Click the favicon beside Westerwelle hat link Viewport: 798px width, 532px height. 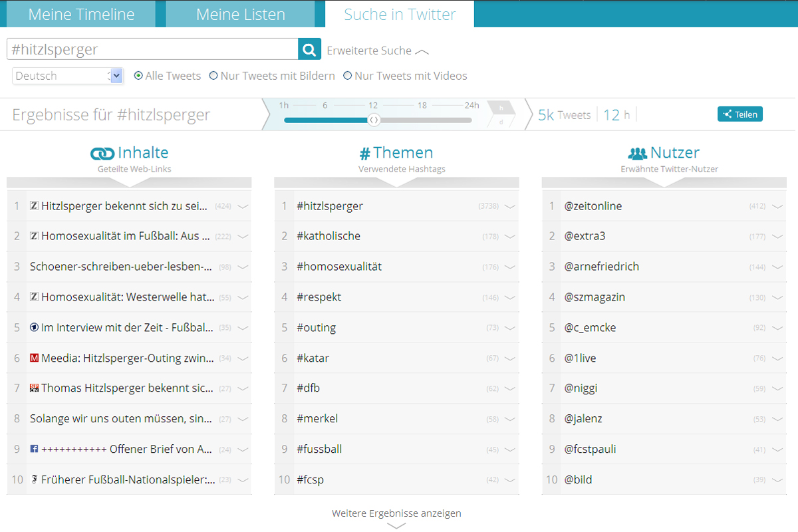[x=35, y=297]
